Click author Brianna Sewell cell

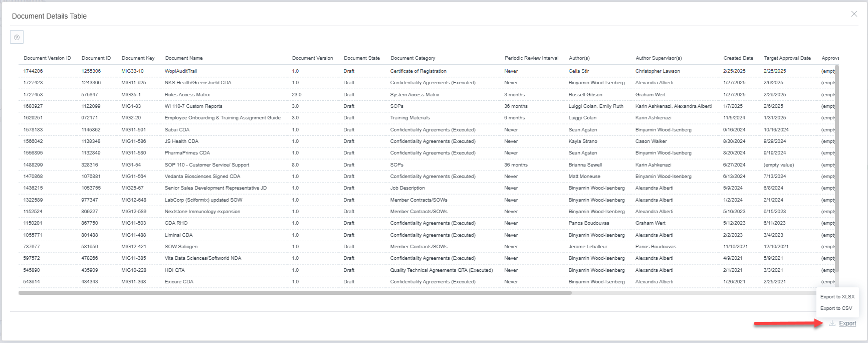coord(585,165)
